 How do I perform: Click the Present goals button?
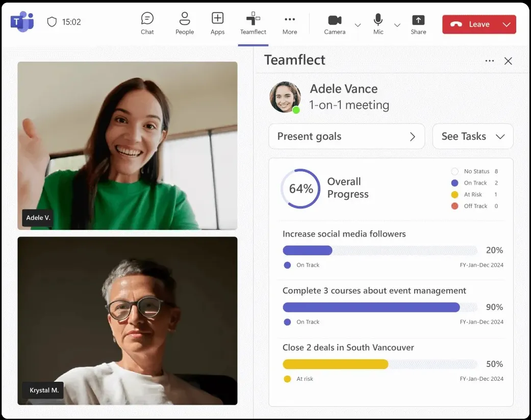point(346,137)
